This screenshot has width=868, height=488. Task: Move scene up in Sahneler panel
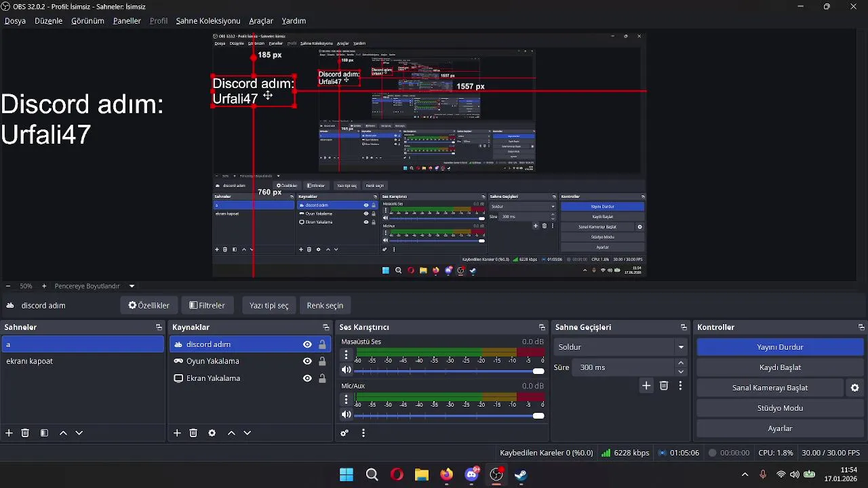coord(63,432)
